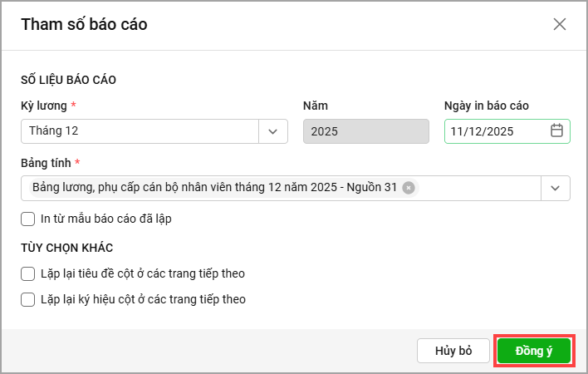Click the TÙY CHỌN KHÁC heading
This screenshot has width=588, height=374.
(66, 248)
